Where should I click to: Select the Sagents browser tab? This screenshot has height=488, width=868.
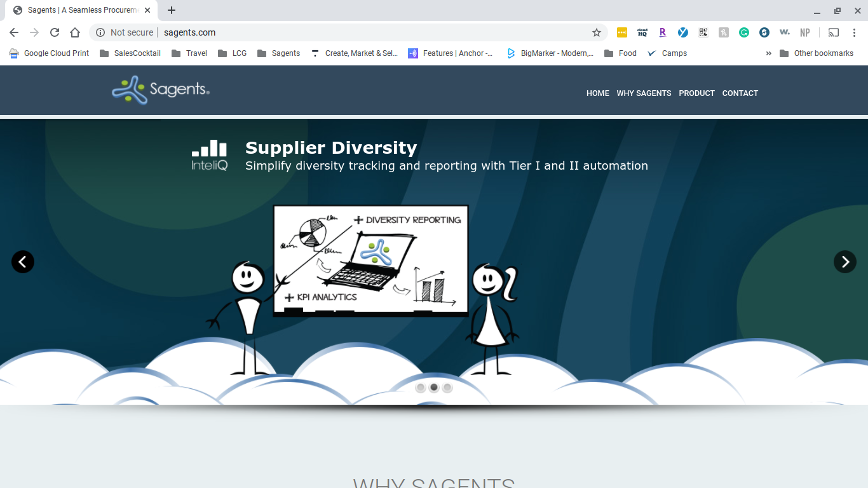point(81,10)
